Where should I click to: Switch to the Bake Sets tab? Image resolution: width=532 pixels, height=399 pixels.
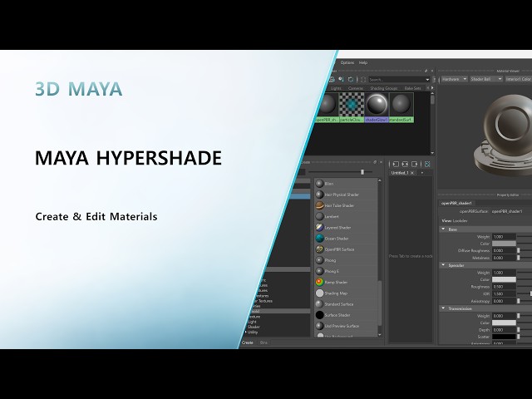[412, 88]
